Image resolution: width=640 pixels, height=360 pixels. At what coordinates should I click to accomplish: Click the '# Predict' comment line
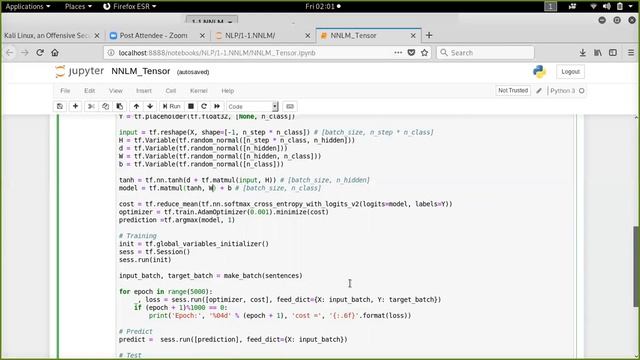(x=136, y=331)
